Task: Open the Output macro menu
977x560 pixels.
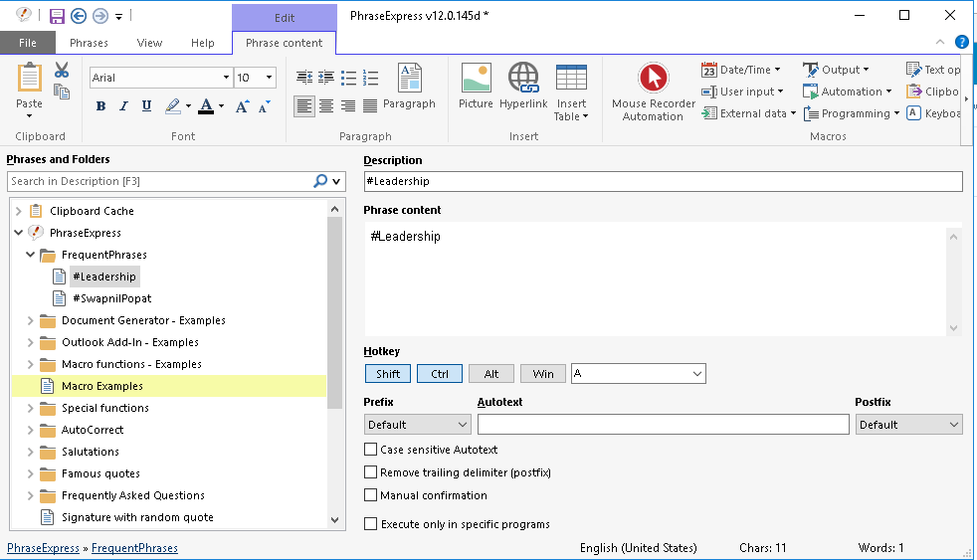Action: (836, 70)
